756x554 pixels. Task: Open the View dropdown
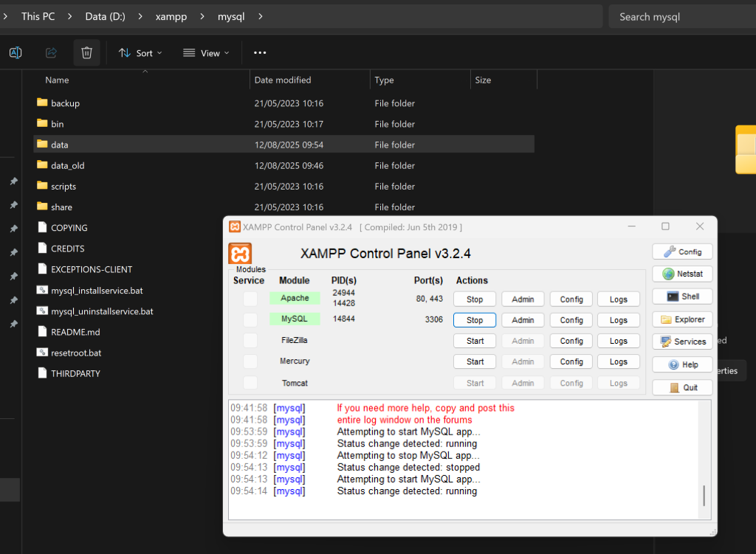(206, 53)
